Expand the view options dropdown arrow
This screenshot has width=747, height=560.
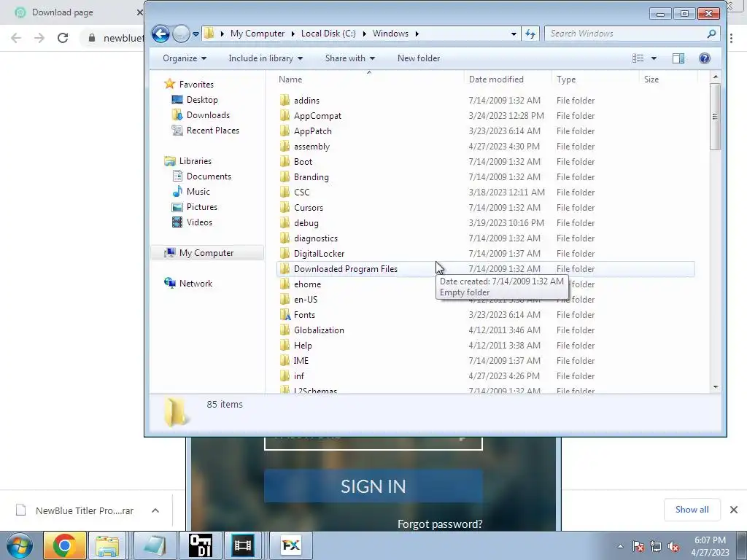(x=654, y=58)
